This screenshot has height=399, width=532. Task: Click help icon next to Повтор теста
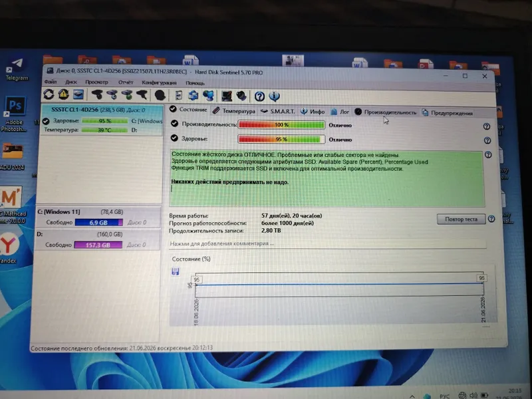pyautogui.click(x=491, y=219)
